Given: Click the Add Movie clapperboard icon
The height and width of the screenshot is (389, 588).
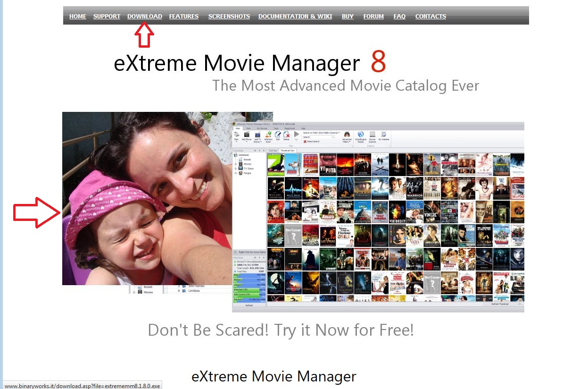Looking at the screenshot, I should (x=247, y=135).
